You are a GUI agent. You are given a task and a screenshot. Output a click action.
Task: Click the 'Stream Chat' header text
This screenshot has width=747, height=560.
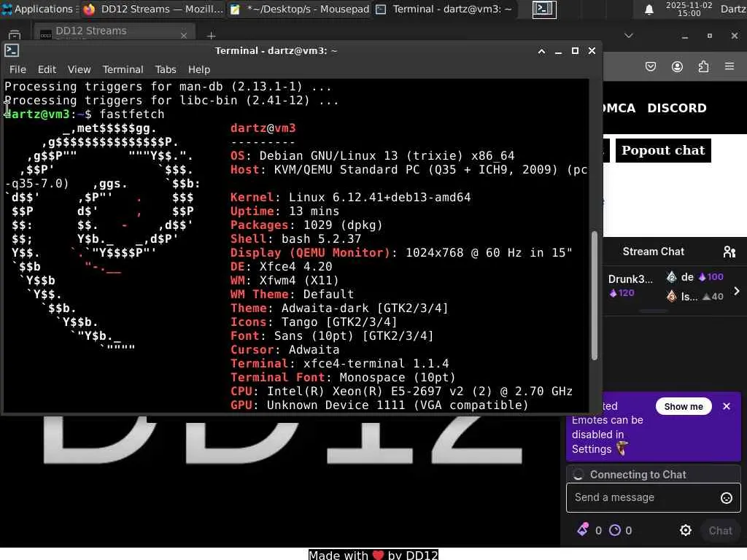[x=653, y=252]
